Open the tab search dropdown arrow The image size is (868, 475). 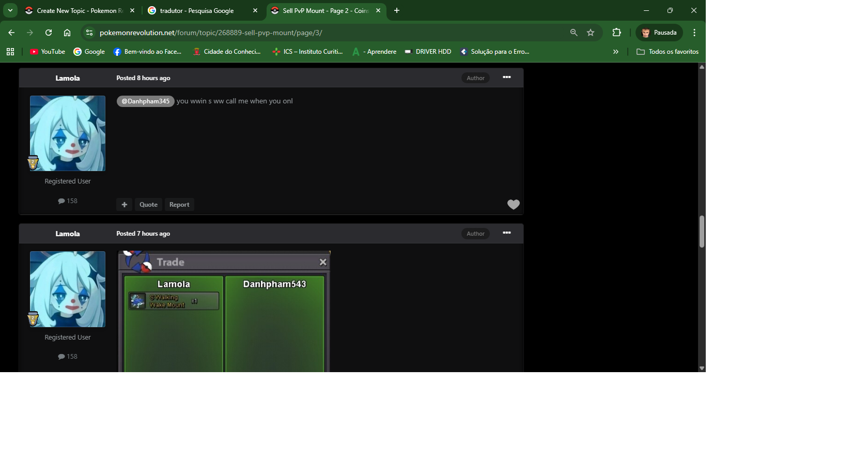(10, 10)
